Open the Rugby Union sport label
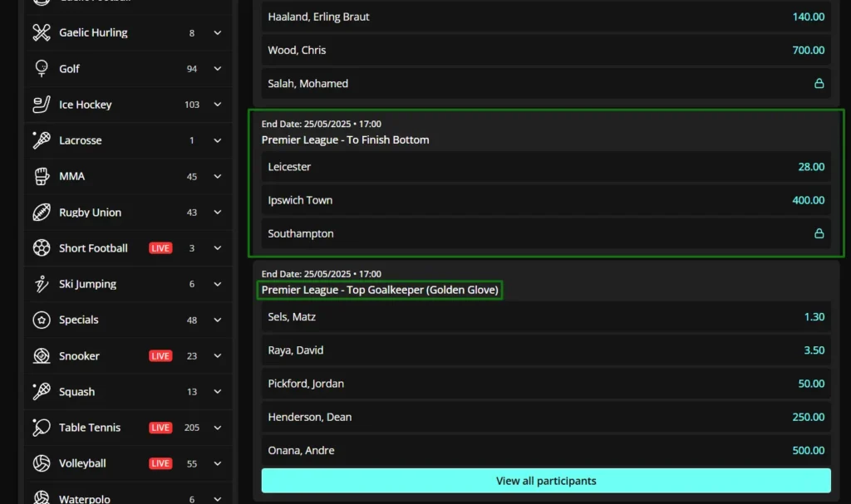The height and width of the screenshot is (504, 851). click(90, 212)
